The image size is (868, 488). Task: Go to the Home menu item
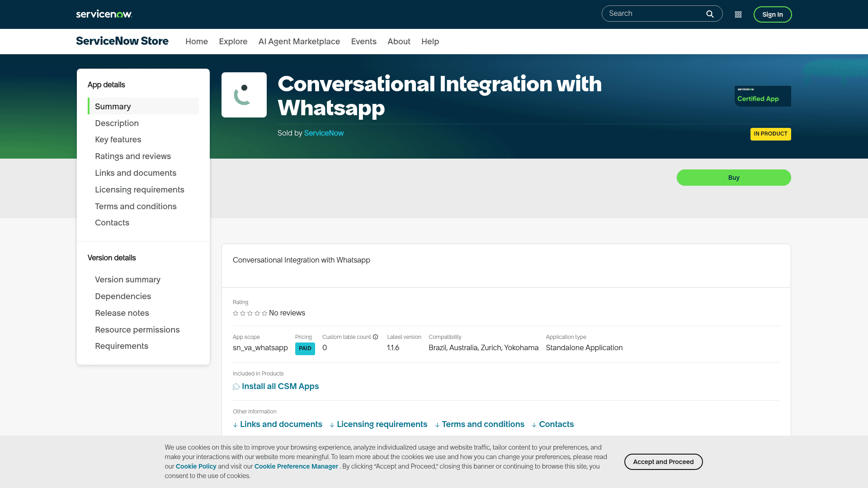197,42
